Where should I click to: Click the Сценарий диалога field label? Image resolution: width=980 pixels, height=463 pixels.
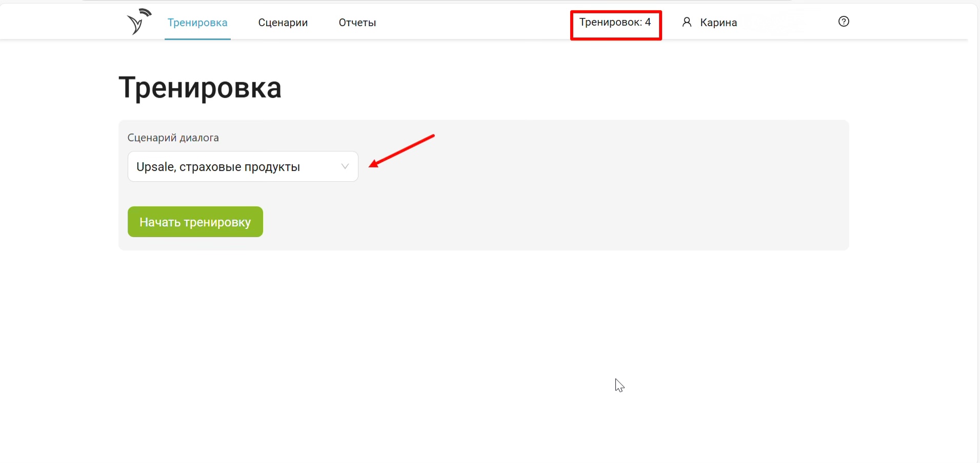(x=173, y=138)
